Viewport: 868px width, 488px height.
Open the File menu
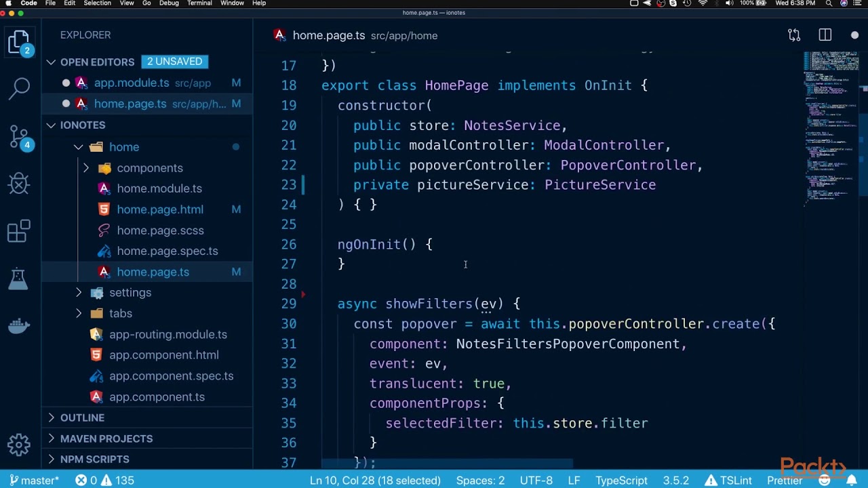point(50,3)
